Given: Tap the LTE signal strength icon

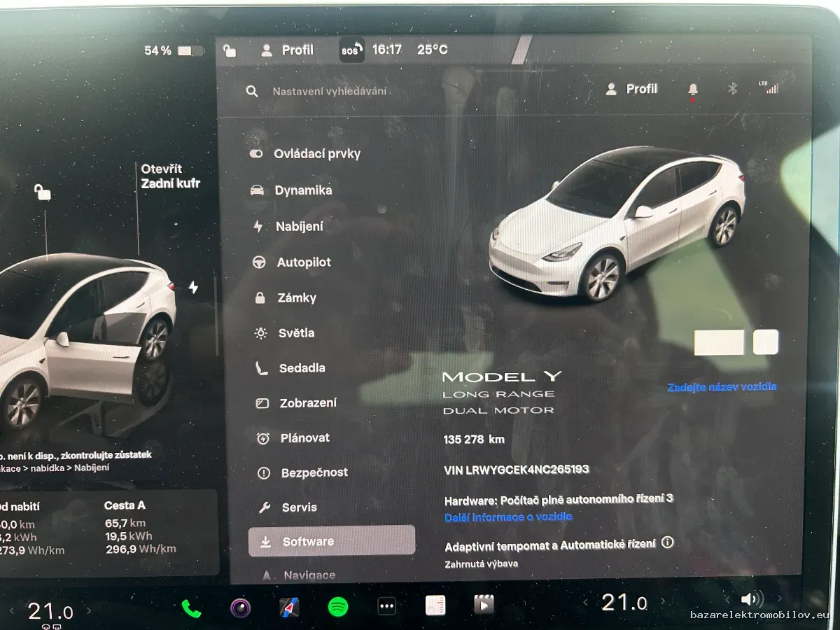Looking at the screenshot, I should pos(768,87).
